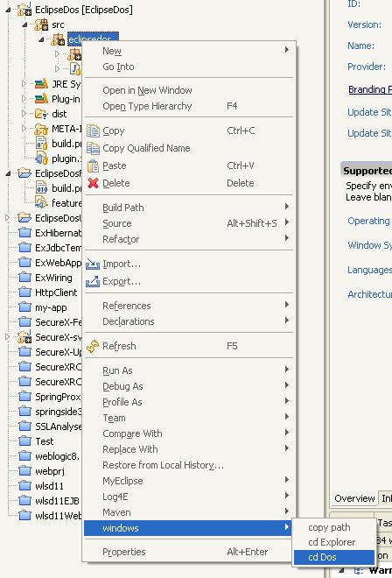Select cd Dos in windows submenu
392x578 pixels.
334,557
